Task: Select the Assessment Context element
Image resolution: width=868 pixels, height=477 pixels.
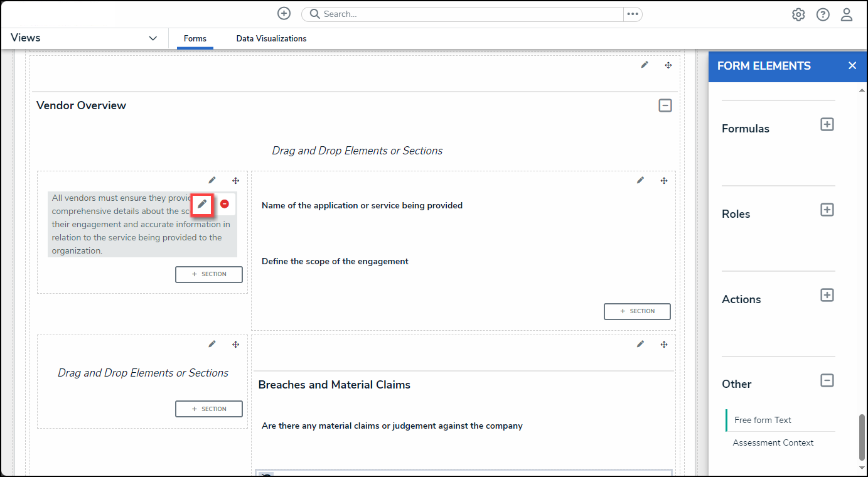Action: pyautogui.click(x=773, y=442)
